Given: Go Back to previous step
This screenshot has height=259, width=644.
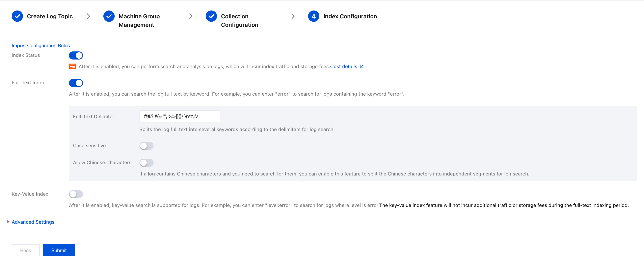Looking at the screenshot, I should coord(26,250).
